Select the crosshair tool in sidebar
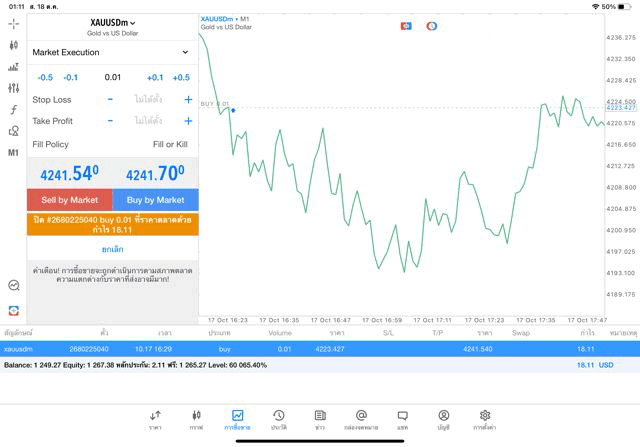Image resolution: width=640 pixels, height=447 pixels. [x=13, y=24]
